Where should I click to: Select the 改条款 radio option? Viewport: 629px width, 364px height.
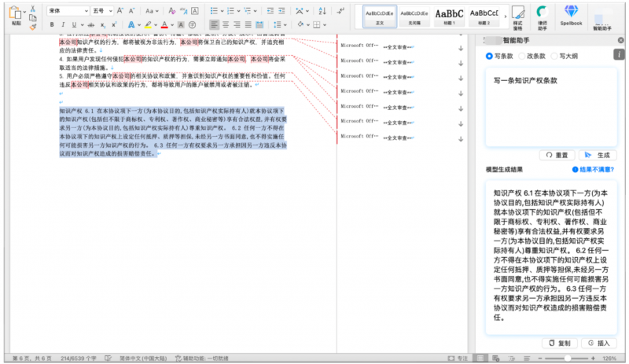tap(532, 56)
